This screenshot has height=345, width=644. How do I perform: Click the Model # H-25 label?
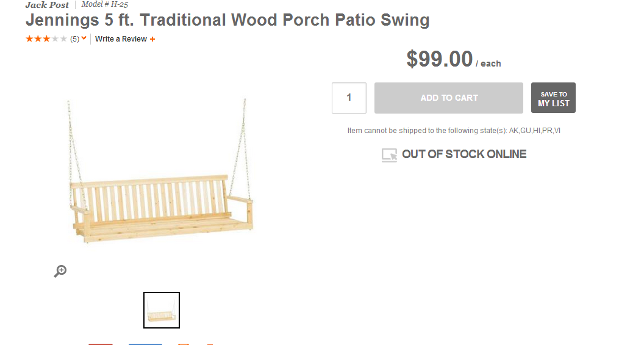pyautogui.click(x=105, y=4)
